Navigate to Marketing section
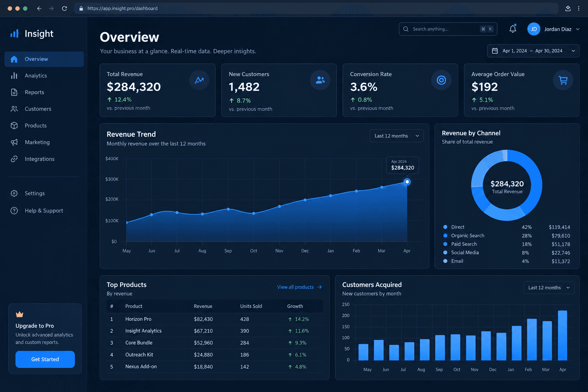 (x=44, y=142)
